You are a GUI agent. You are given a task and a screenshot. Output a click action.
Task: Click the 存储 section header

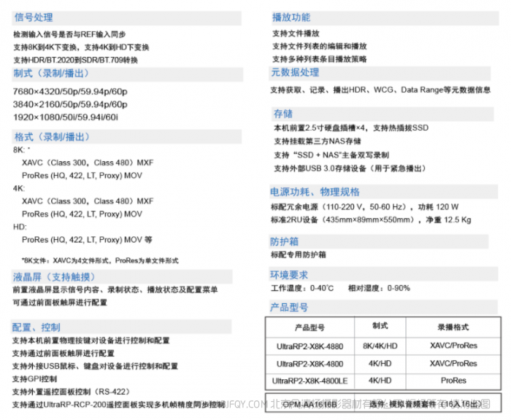click(283, 114)
